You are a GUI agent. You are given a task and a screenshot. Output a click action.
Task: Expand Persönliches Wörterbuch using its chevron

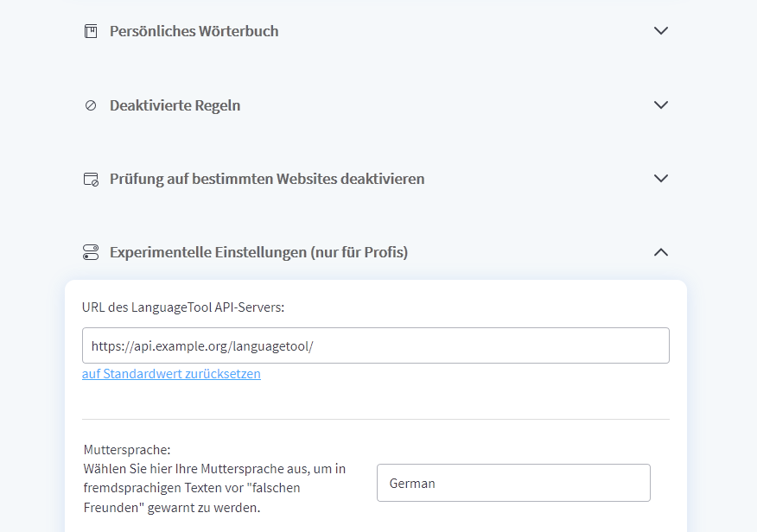pyautogui.click(x=661, y=31)
